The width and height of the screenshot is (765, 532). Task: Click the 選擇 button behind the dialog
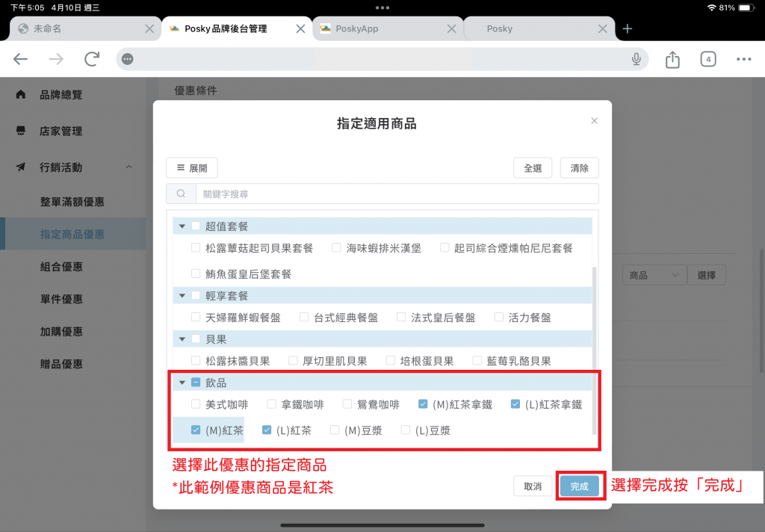coord(706,275)
